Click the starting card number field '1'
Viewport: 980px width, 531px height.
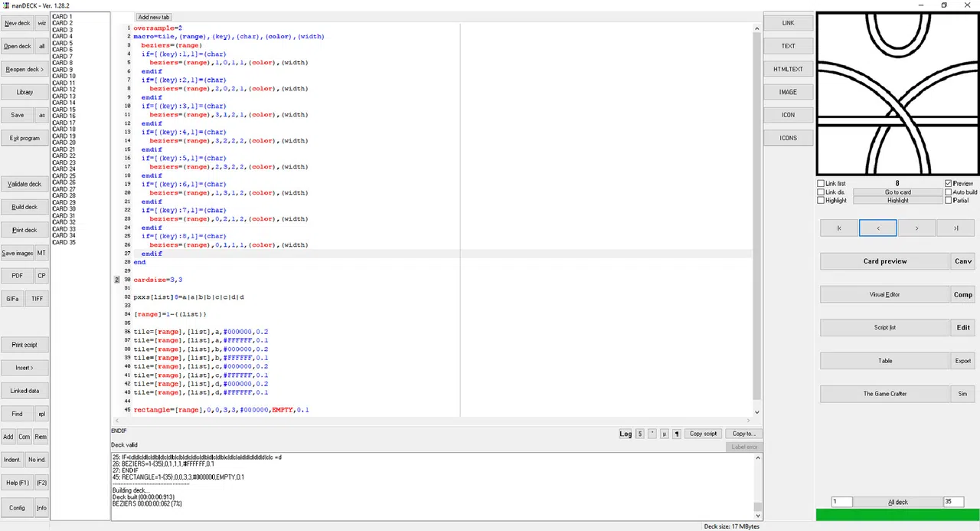pyautogui.click(x=841, y=502)
